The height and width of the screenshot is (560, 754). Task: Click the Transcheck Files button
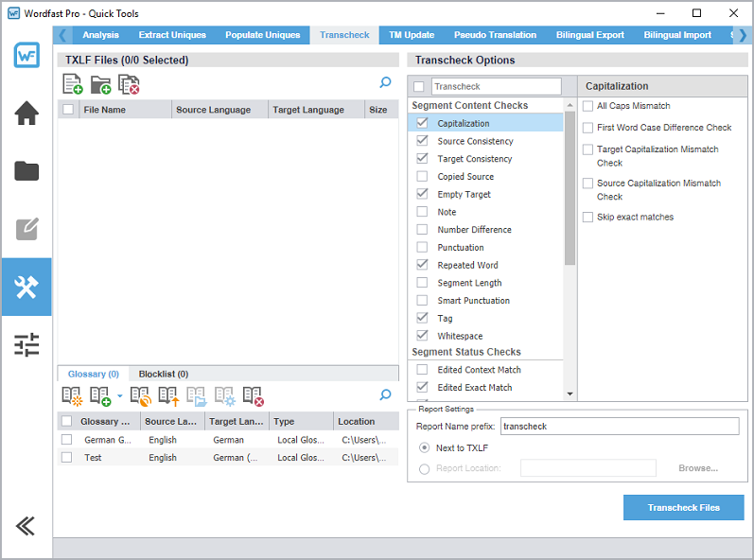pos(683,507)
